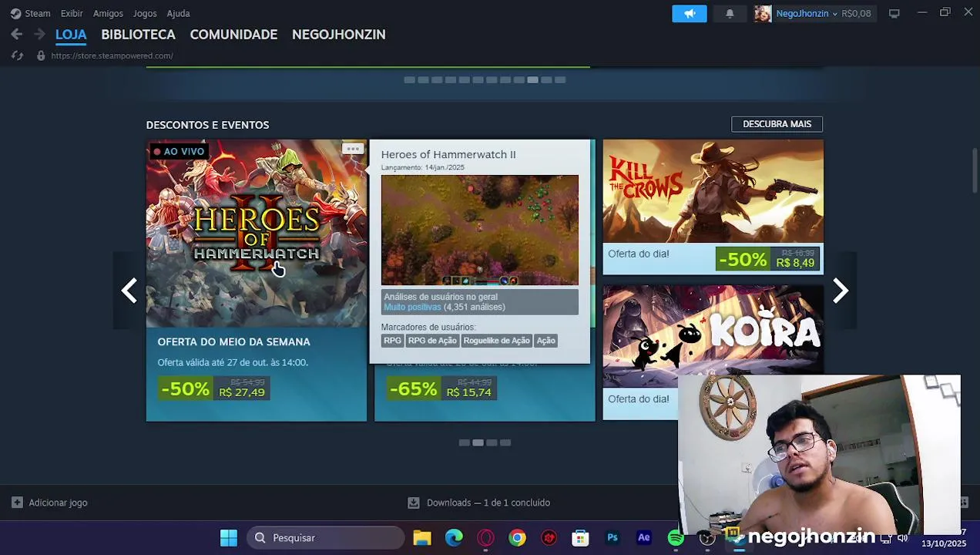Viewport: 980px width, 555px height.
Task: Open the Amigos menu
Action: (x=108, y=13)
